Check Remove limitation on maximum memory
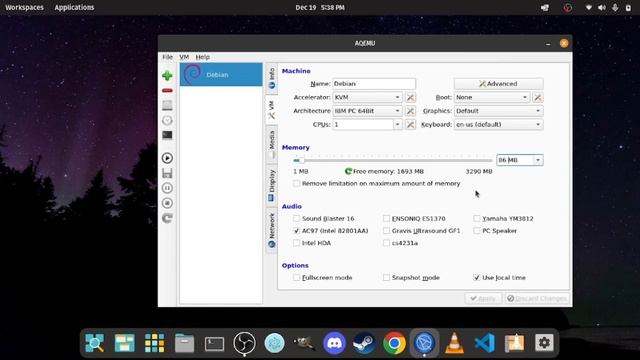 click(x=296, y=184)
